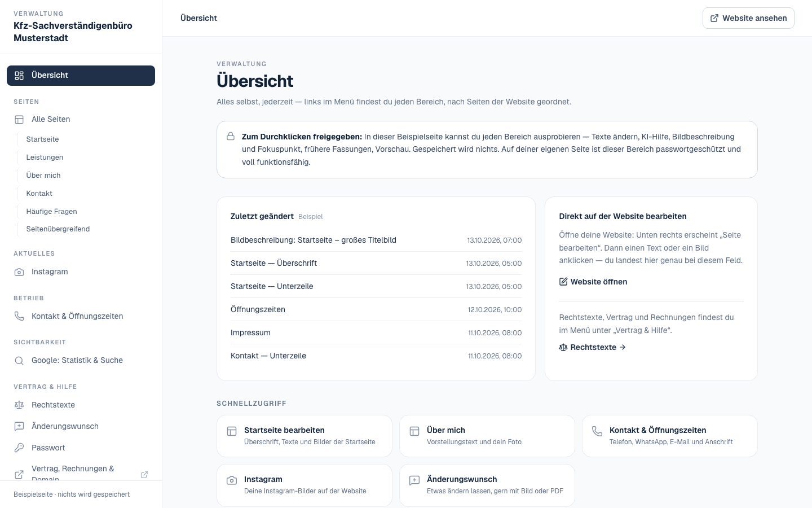Screen dimensions: 812x508
Task: Click the layout icon on Startseite bearbeiten card
Action: [x=232, y=431]
